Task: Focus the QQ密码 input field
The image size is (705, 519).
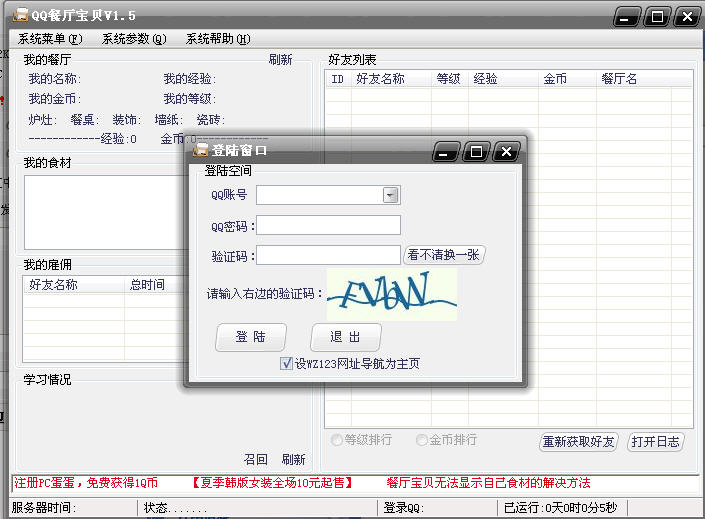Action: [328, 225]
